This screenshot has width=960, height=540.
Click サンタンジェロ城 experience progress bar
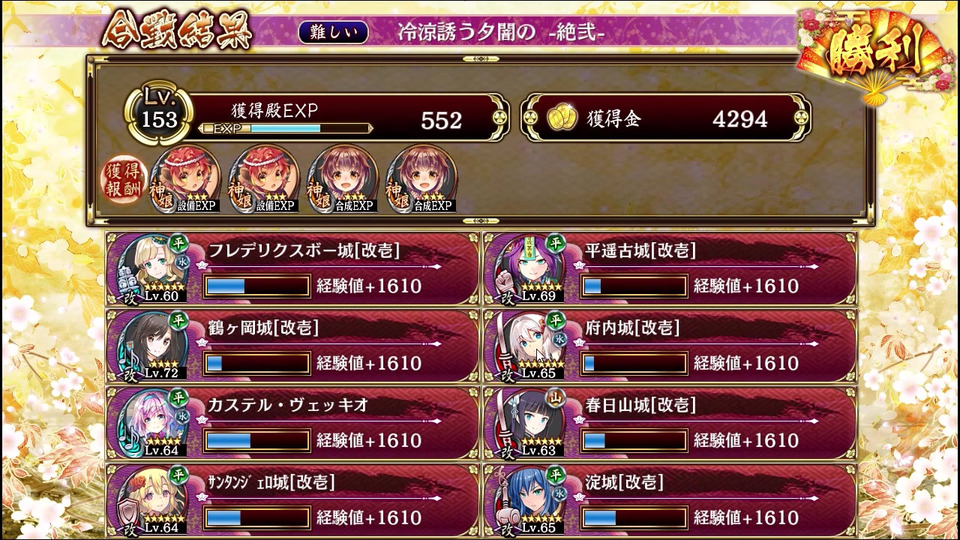(257, 518)
